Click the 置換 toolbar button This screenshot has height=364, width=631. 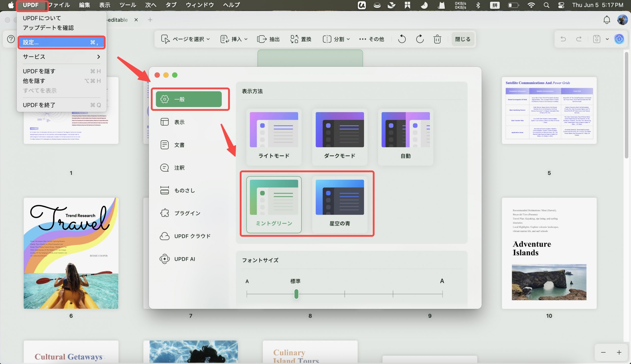click(x=301, y=39)
